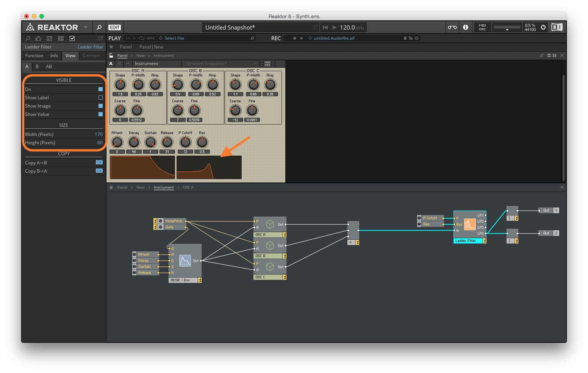Toggle the Show Image checkbox
The height and width of the screenshot is (373, 588).
[100, 106]
